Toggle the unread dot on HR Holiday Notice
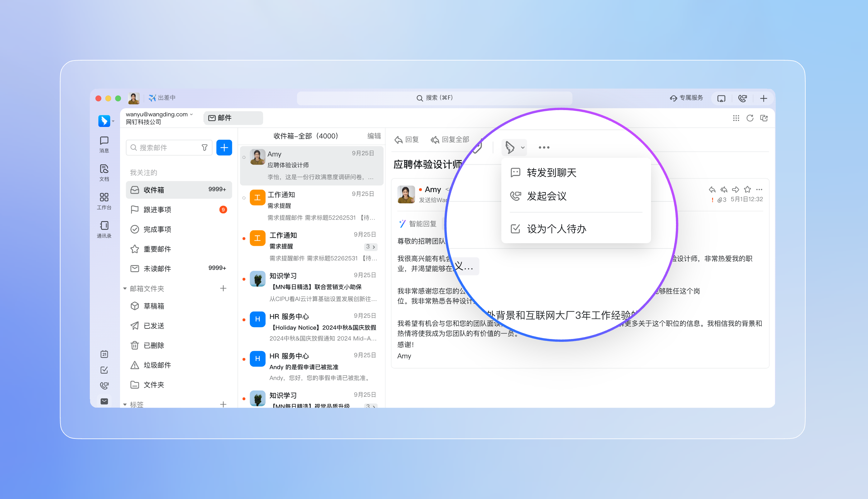 pos(244,320)
